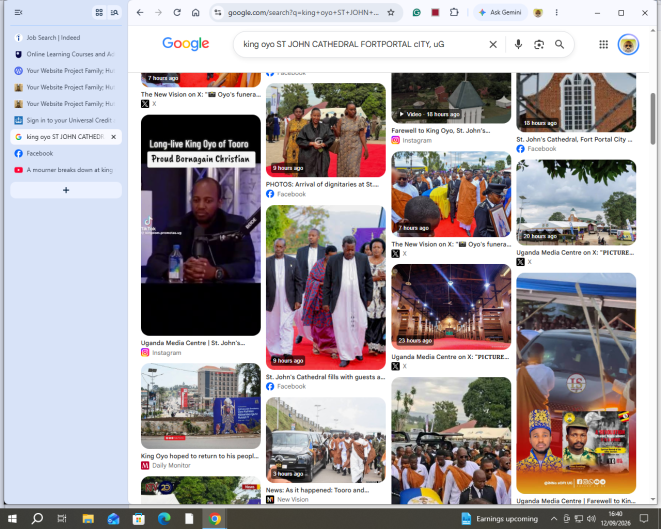The image size is (661, 529).
Task: Go forward to next page
Action: tap(159, 13)
